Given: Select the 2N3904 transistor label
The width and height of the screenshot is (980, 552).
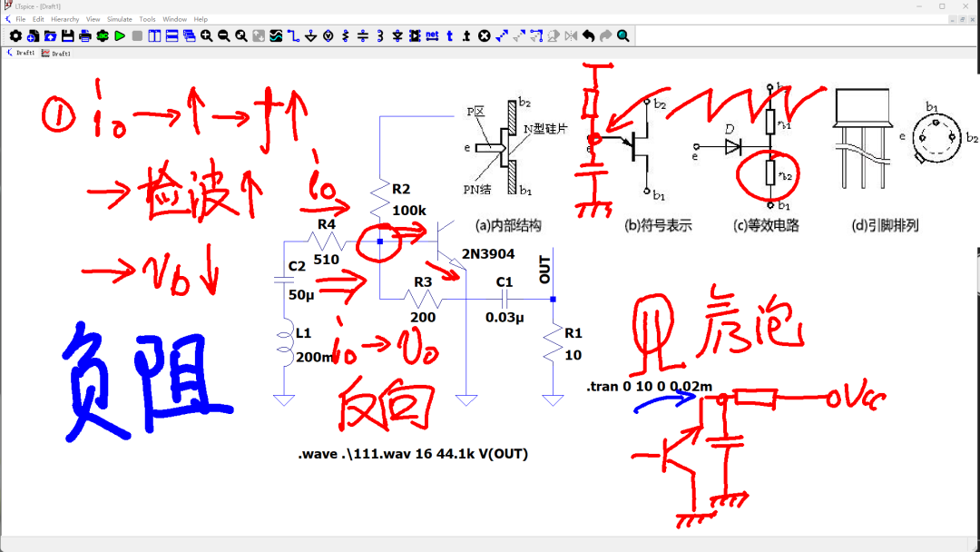Looking at the screenshot, I should (488, 254).
